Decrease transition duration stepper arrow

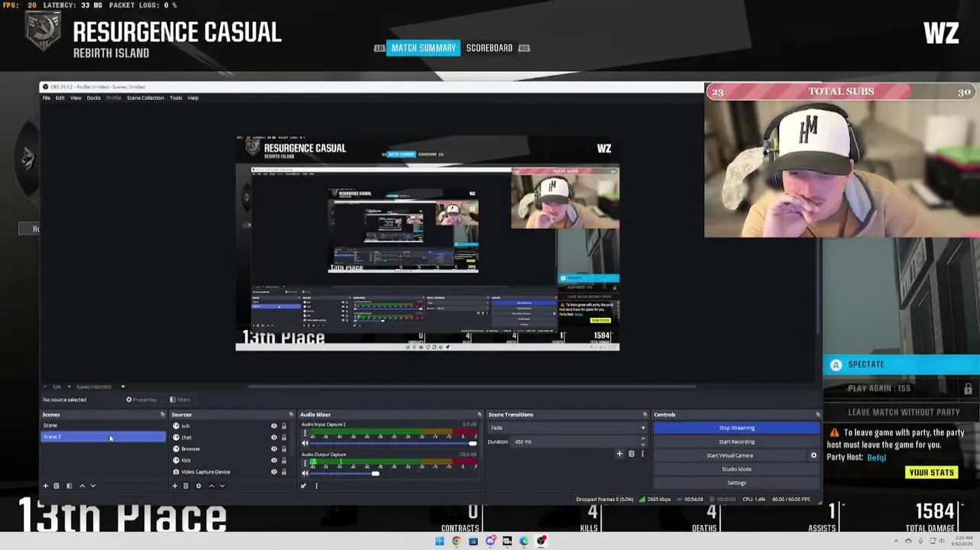642,444
